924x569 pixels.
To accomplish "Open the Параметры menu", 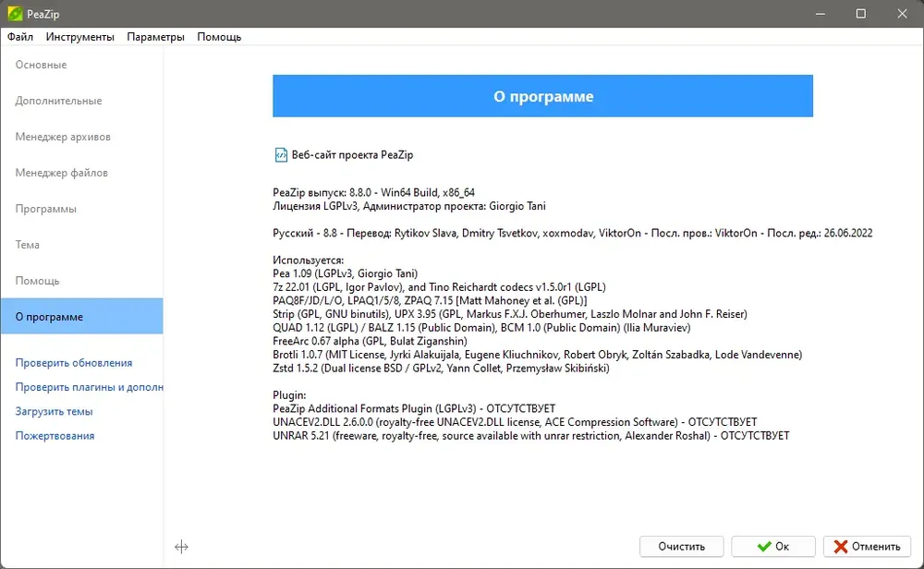I will pos(155,37).
